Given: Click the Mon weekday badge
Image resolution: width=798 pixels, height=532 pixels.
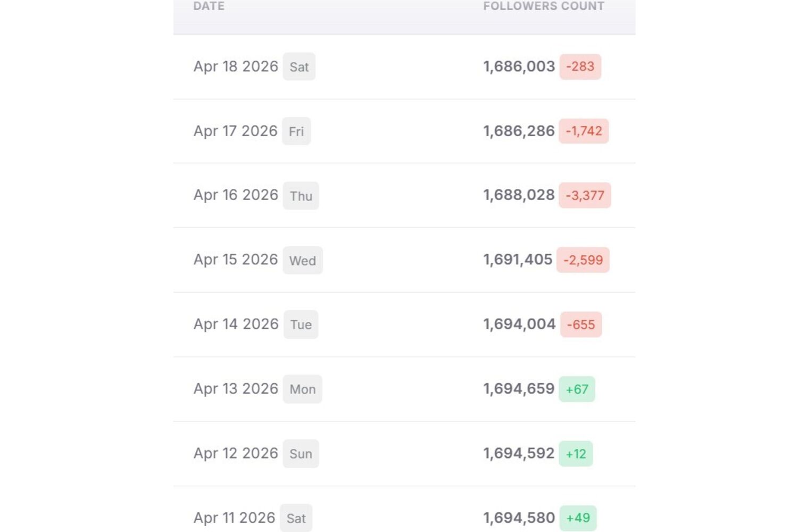Looking at the screenshot, I should [x=302, y=389].
